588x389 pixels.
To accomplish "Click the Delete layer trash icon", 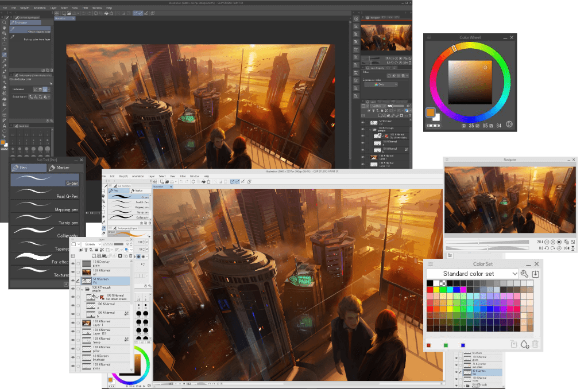I will point(131,256).
